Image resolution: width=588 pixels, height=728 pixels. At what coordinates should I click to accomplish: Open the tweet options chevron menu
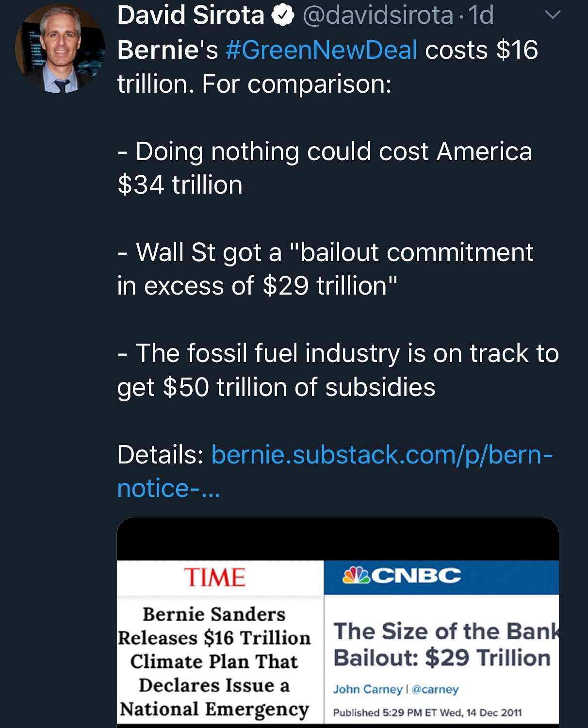tap(553, 16)
